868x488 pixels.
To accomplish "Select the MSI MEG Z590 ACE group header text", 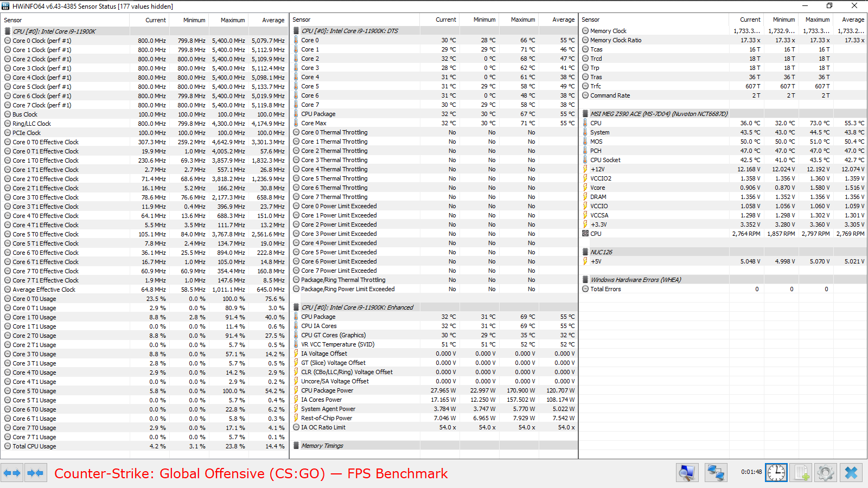I will click(659, 114).
